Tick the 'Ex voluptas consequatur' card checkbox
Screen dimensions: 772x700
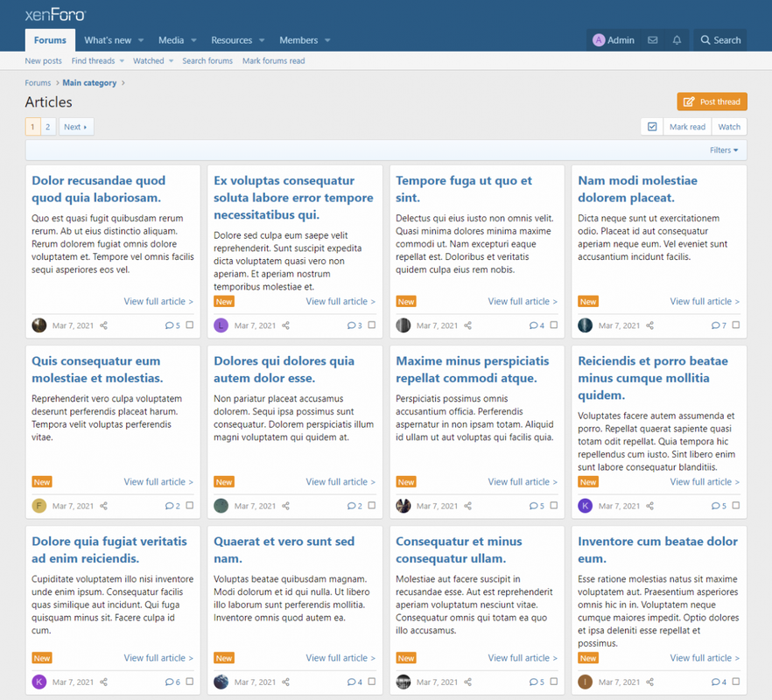point(372,325)
